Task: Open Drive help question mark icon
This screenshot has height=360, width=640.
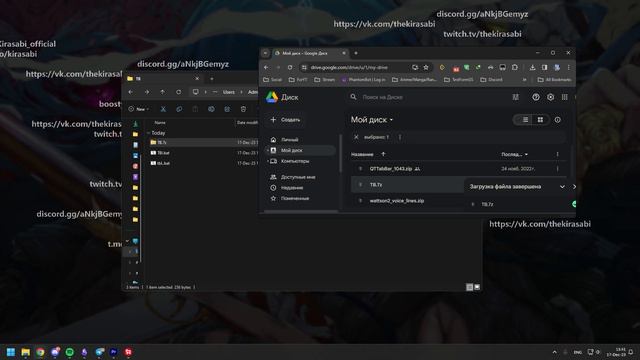Action: [x=536, y=97]
